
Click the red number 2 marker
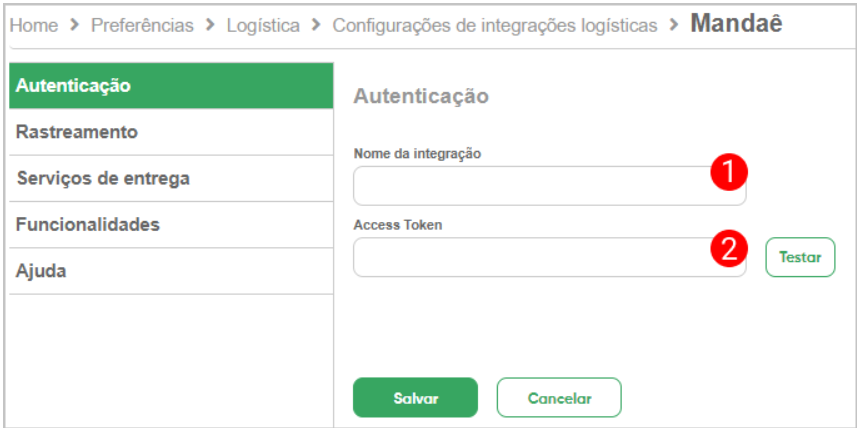click(729, 247)
